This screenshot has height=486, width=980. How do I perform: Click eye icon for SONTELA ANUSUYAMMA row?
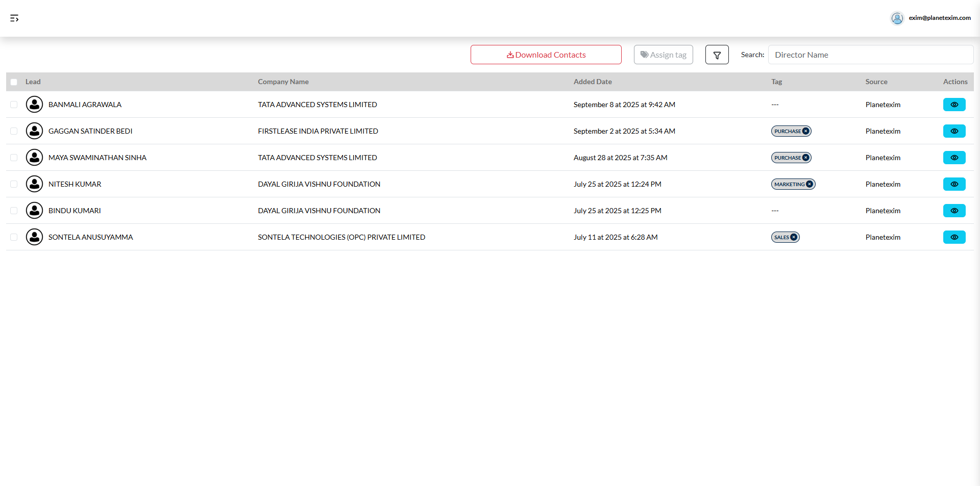(x=954, y=237)
